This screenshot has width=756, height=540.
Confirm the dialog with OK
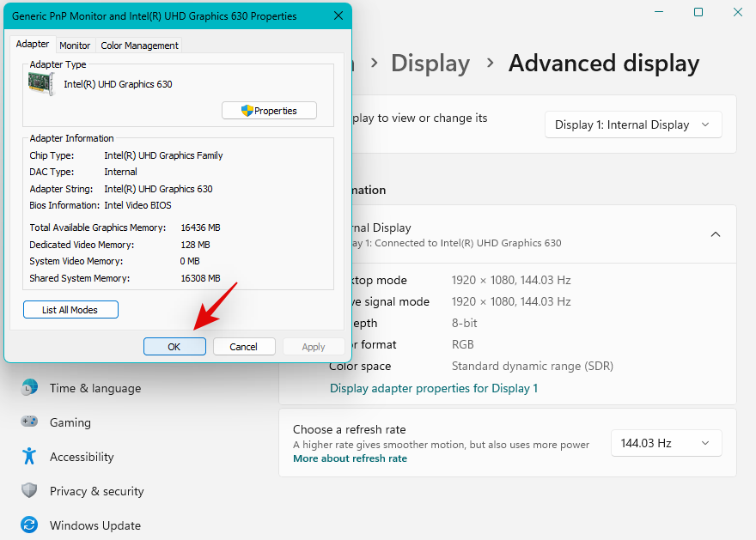[x=174, y=346]
